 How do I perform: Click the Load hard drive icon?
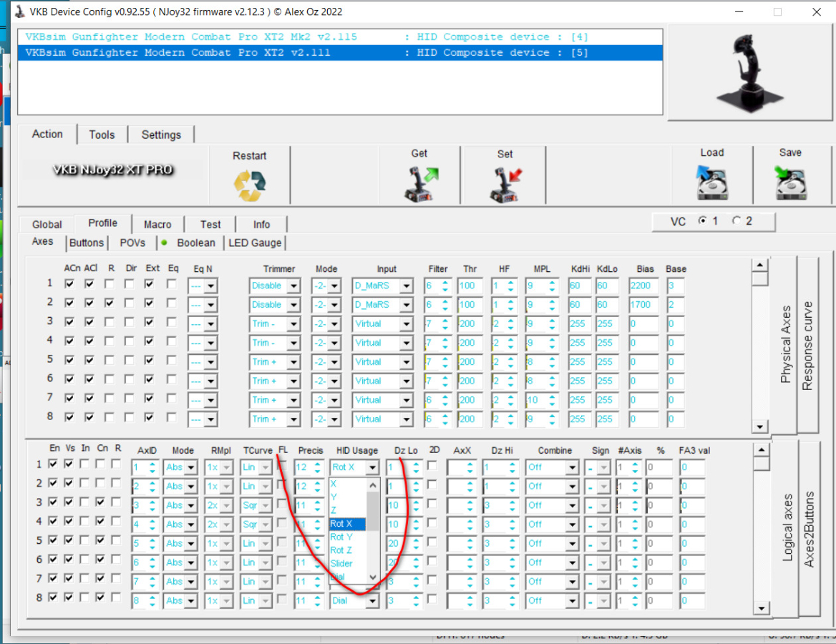[711, 183]
